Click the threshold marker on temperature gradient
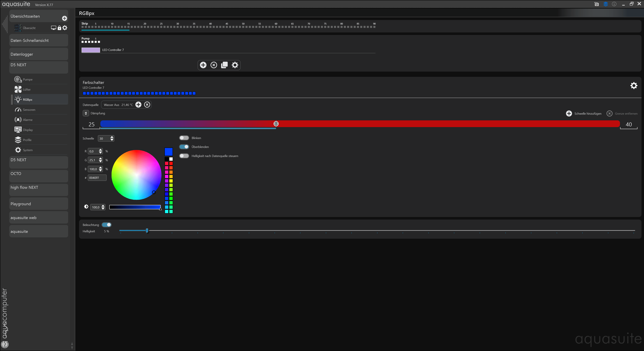This screenshot has width=644, height=351. 276,124
